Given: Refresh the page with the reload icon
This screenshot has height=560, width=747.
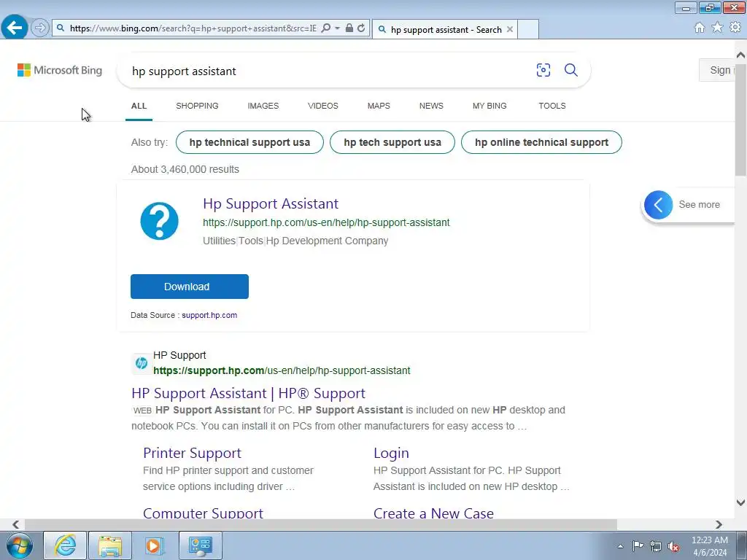Looking at the screenshot, I should click(362, 28).
